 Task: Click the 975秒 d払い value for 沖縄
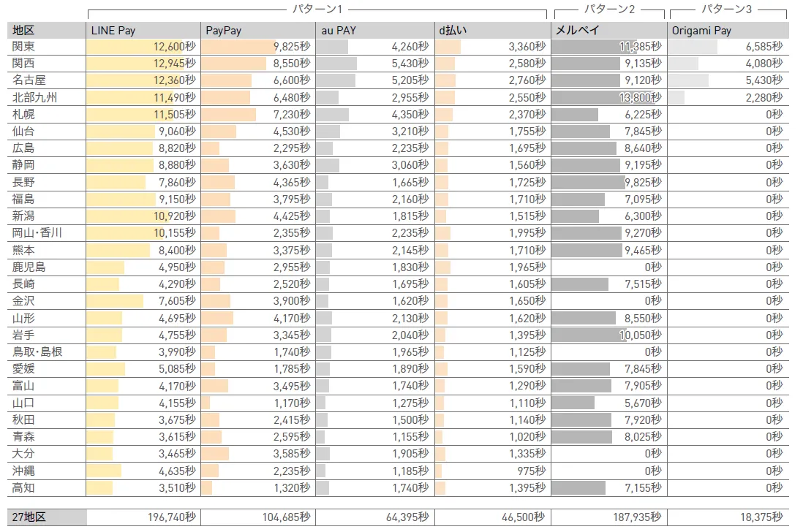click(532, 471)
